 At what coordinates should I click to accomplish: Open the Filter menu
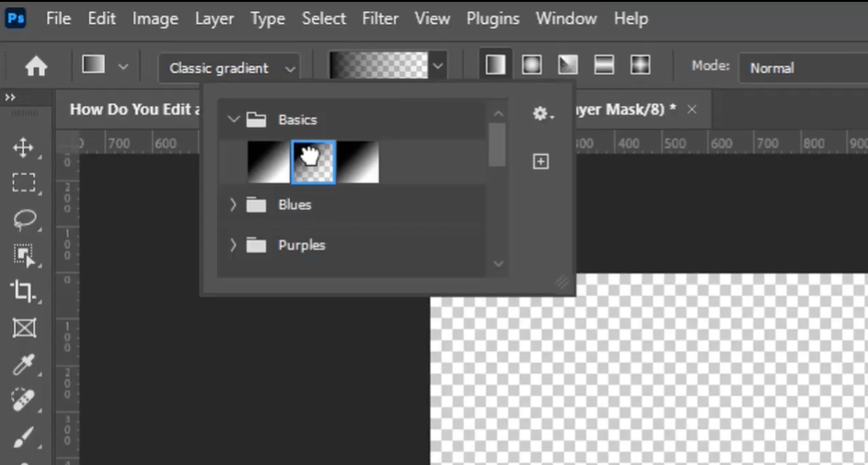[380, 18]
